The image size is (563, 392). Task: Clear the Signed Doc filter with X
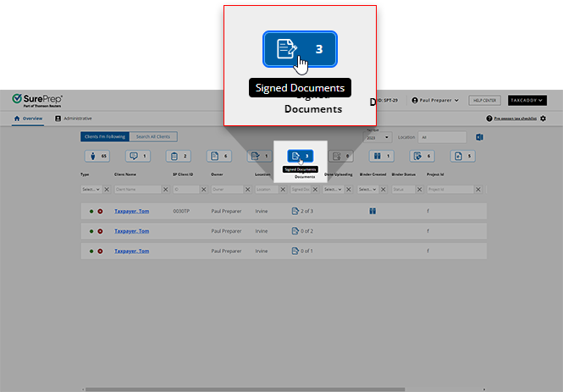(x=315, y=190)
